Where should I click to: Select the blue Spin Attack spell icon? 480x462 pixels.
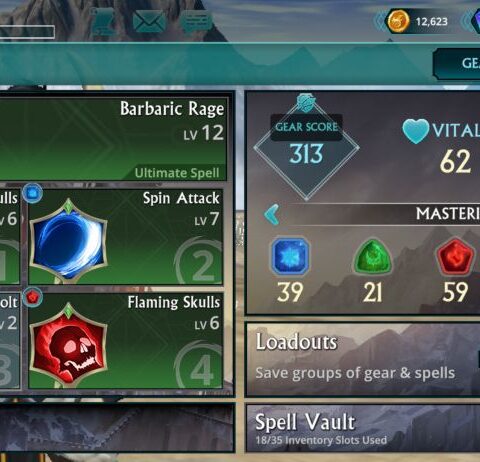click(x=68, y=239)
